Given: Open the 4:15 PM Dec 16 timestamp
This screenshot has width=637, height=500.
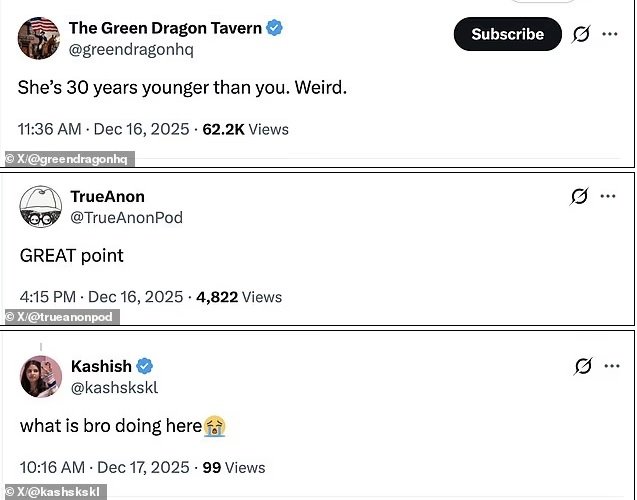Looking at the screenshot, I should 101,297.
